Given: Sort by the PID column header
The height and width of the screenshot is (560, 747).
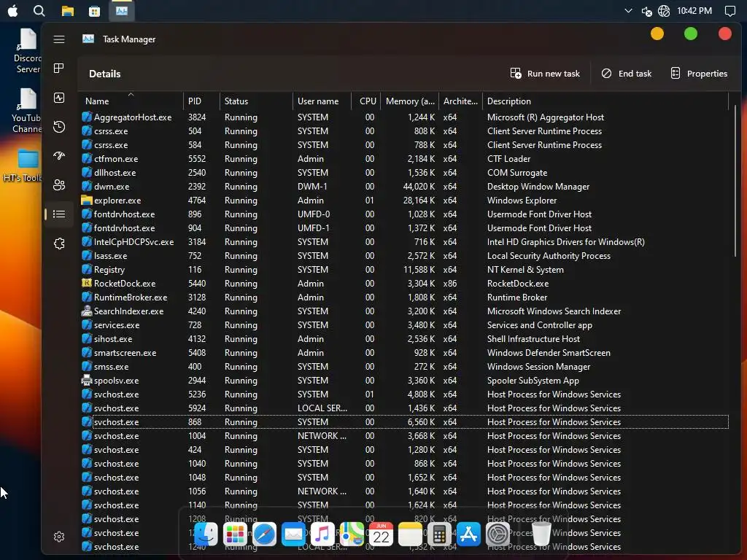Looking at the screenshot, I should click(201, 101).
